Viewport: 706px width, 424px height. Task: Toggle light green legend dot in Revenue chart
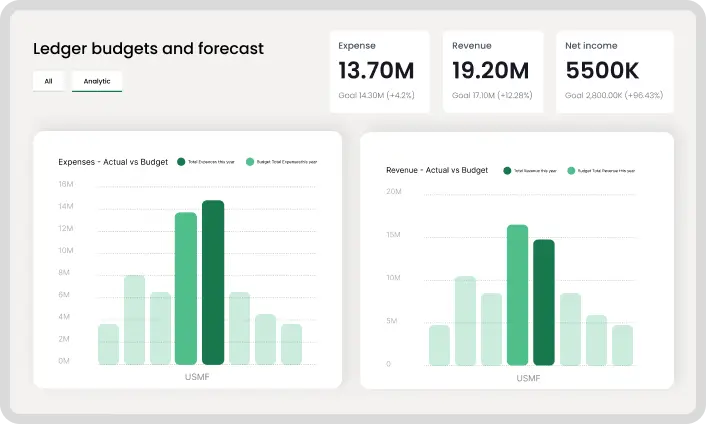(572, 171)
